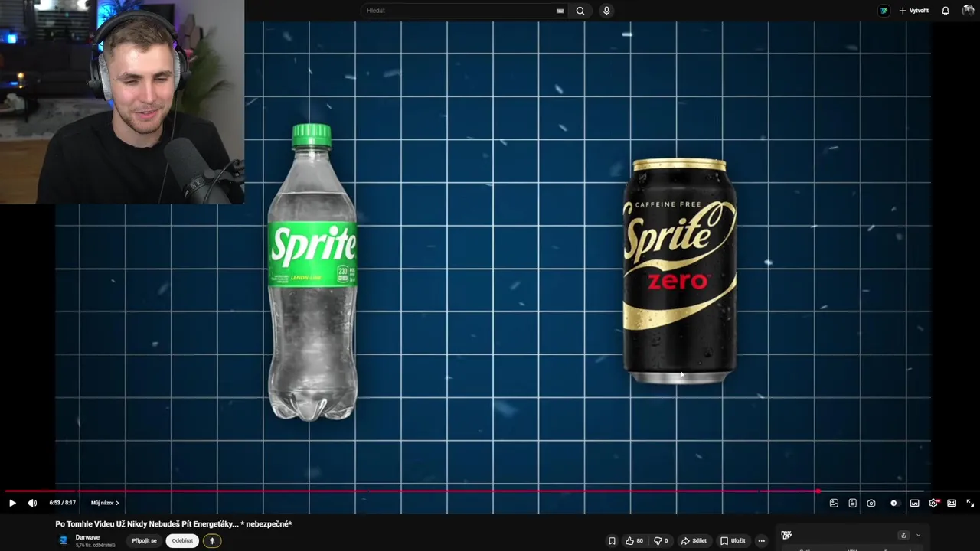Click the share icon in the side panel
The image size is (980, 551).
(x=903, y=535)
